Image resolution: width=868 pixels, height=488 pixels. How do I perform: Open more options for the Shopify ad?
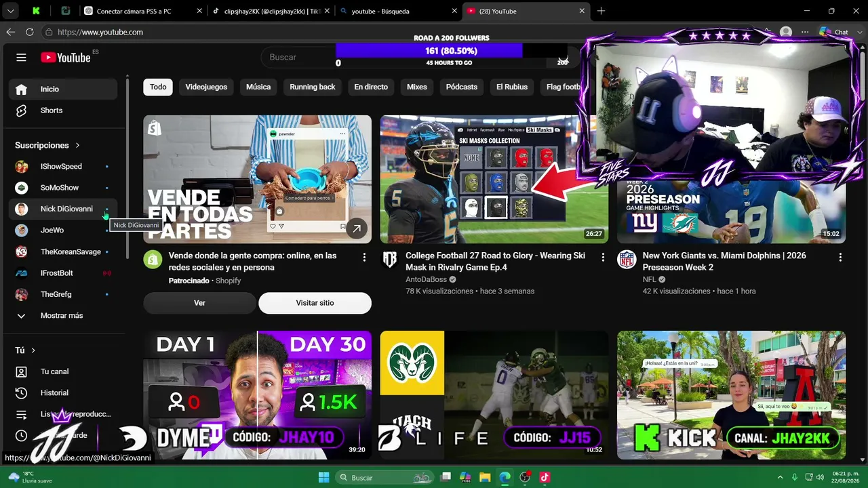[x=364, y=258]
